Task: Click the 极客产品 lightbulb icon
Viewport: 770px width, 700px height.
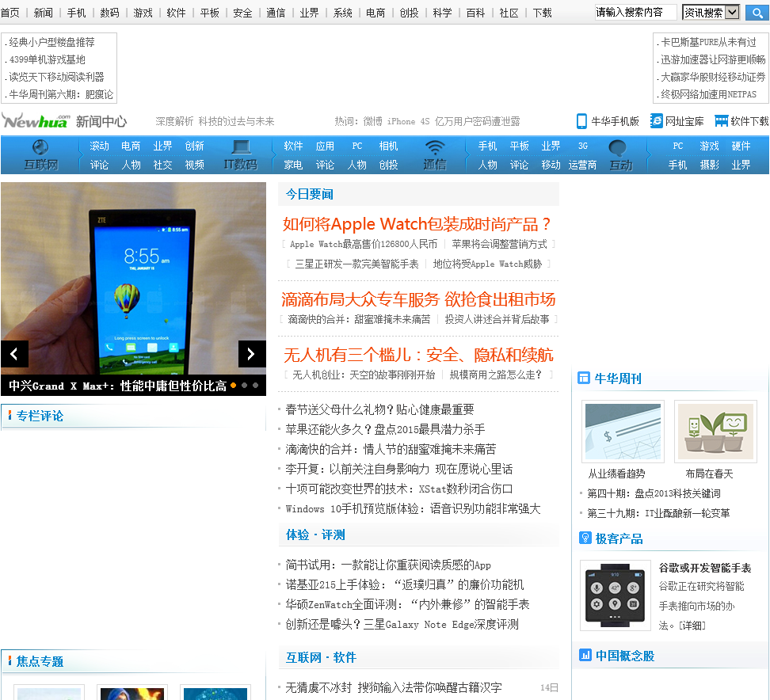Action: coord(585,538)
